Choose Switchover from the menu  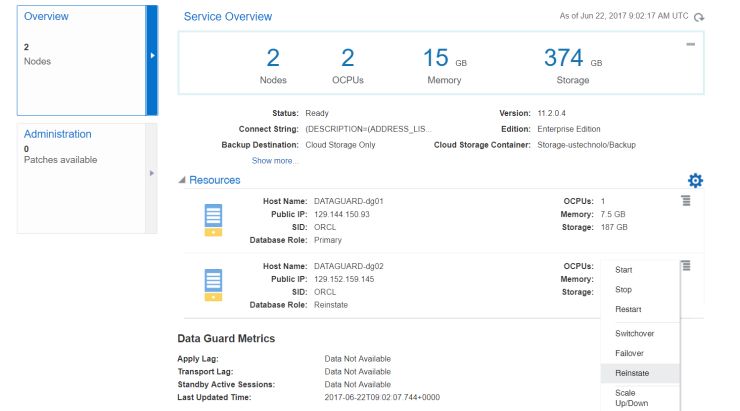tap(635, 333)
